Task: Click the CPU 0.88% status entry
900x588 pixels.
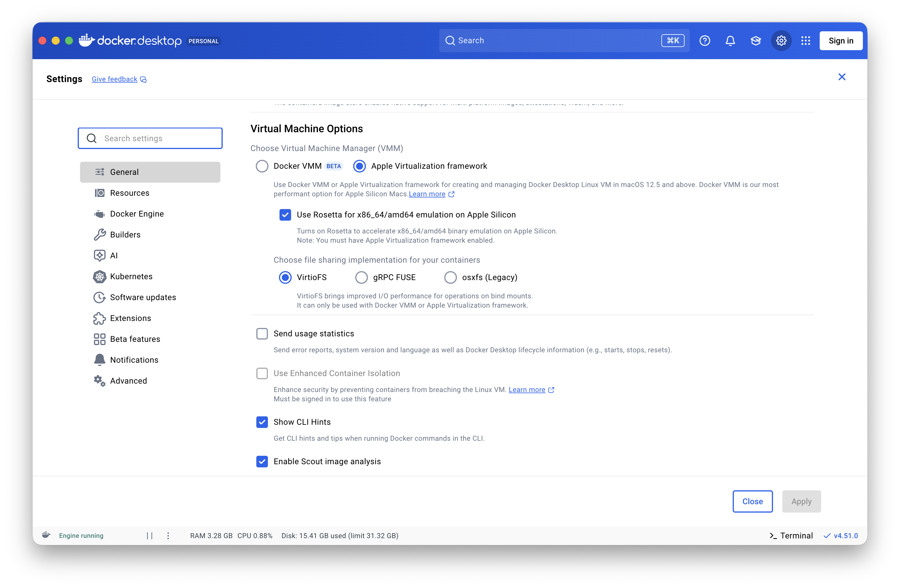Action: coord(255,536)
